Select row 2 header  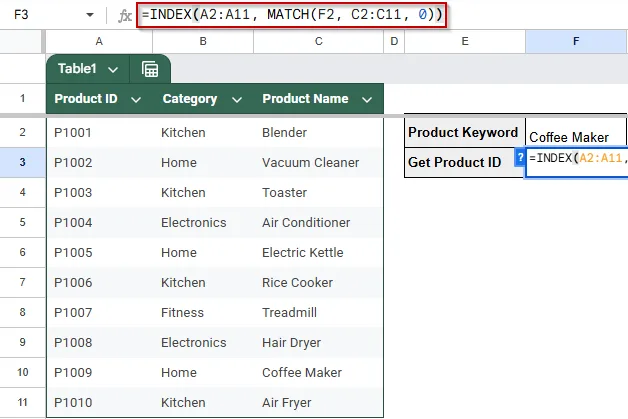click(x=22, y=132)
